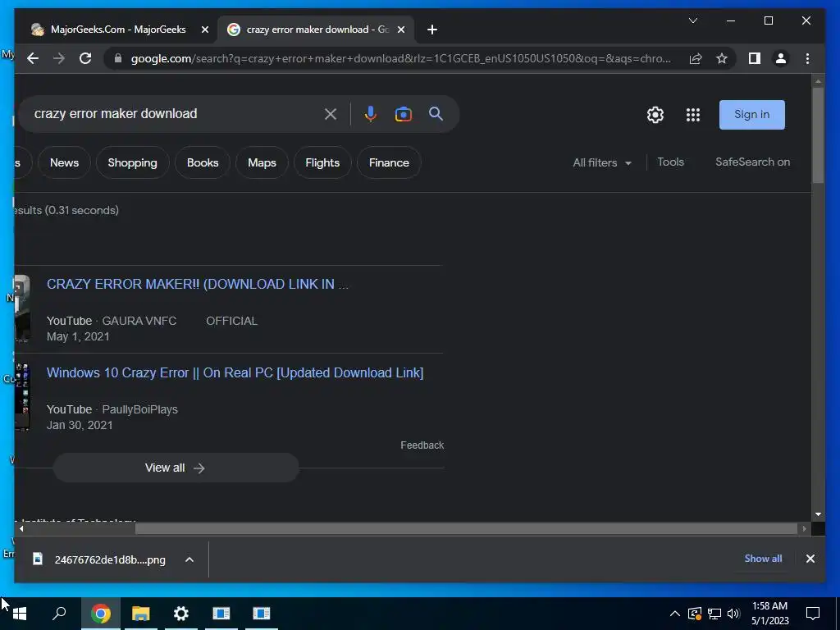Viewport: 840px width, 630px height.
Task: Click SafeSearch on setting
Action: pos(753,162)
